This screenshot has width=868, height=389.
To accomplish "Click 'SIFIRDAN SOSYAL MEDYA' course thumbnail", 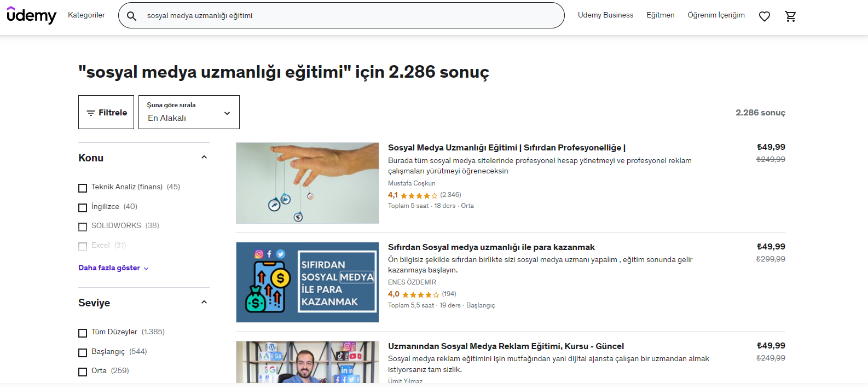I will (x=308, y=282).
